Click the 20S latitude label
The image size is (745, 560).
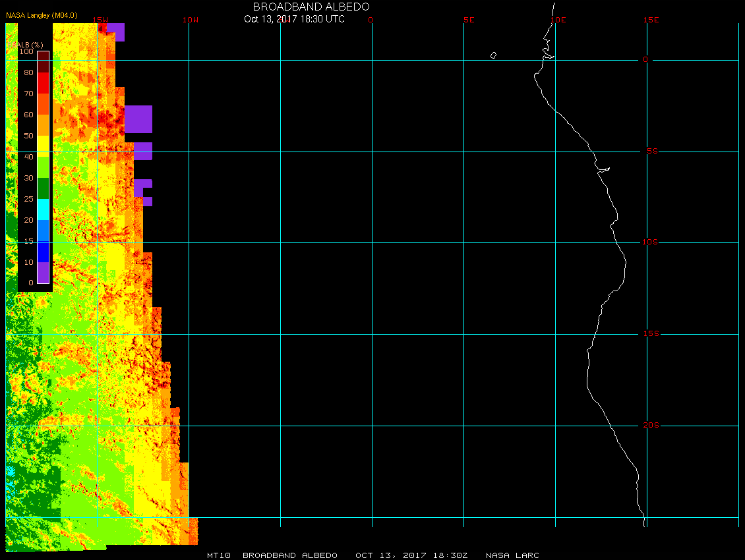[x=650, y=426]
